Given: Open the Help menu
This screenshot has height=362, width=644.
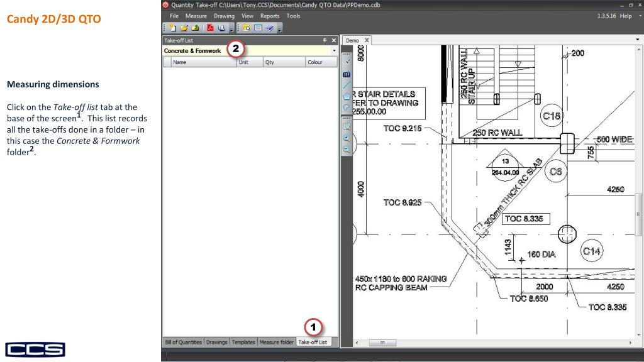Looking at the screenshot, I should point(626,16).
